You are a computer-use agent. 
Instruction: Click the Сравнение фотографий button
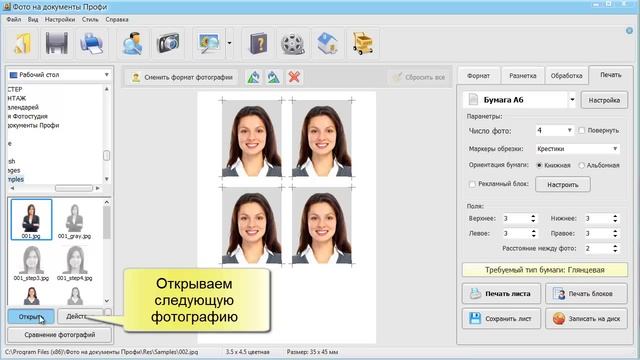click(59, 335)
